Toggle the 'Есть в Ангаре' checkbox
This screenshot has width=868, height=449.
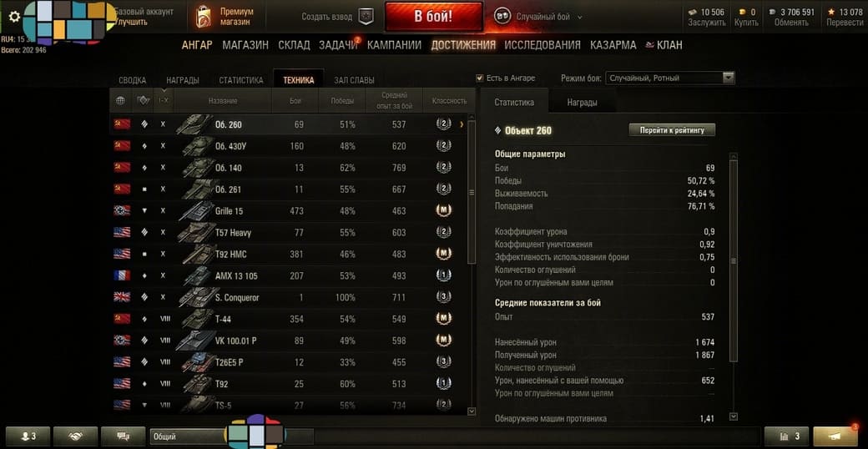(480, 78)
